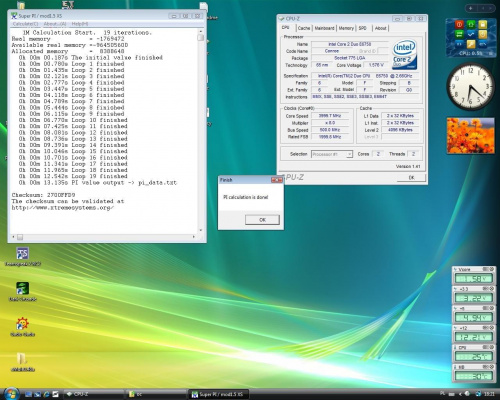The height and width of the screenshot is (400, 500).
Task: Click the Windows Start orb
Action: pyautogui.click(x=11, y=394)
